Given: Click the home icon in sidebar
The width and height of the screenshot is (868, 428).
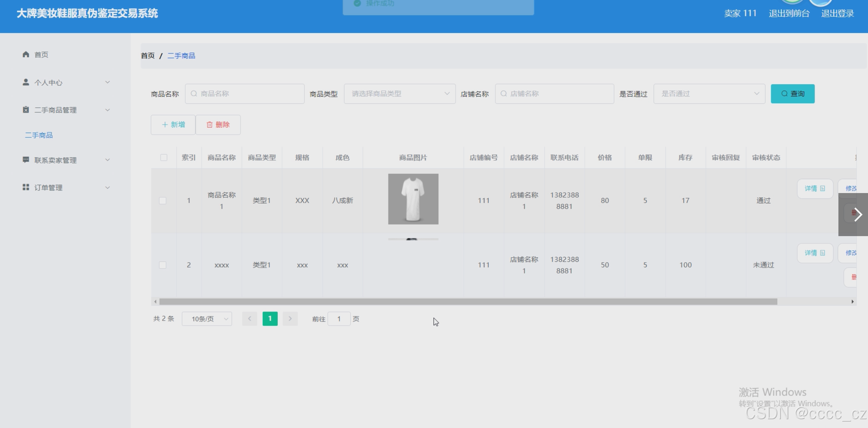Looking at the screenshot, I should point(26,54).
